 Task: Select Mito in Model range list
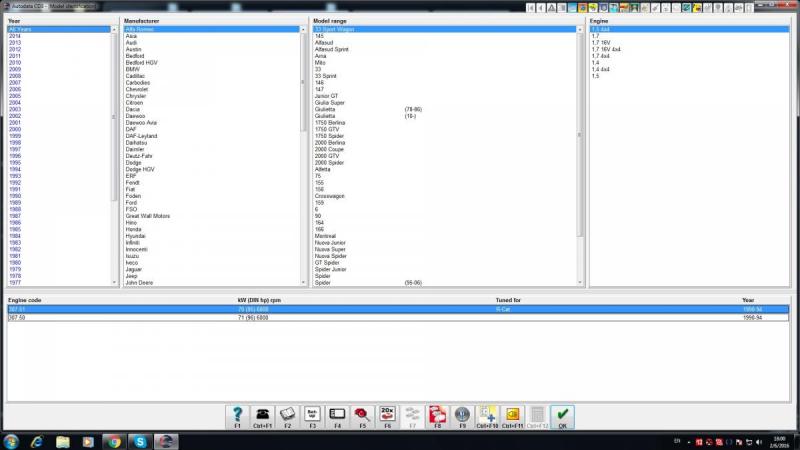(320, 63)
